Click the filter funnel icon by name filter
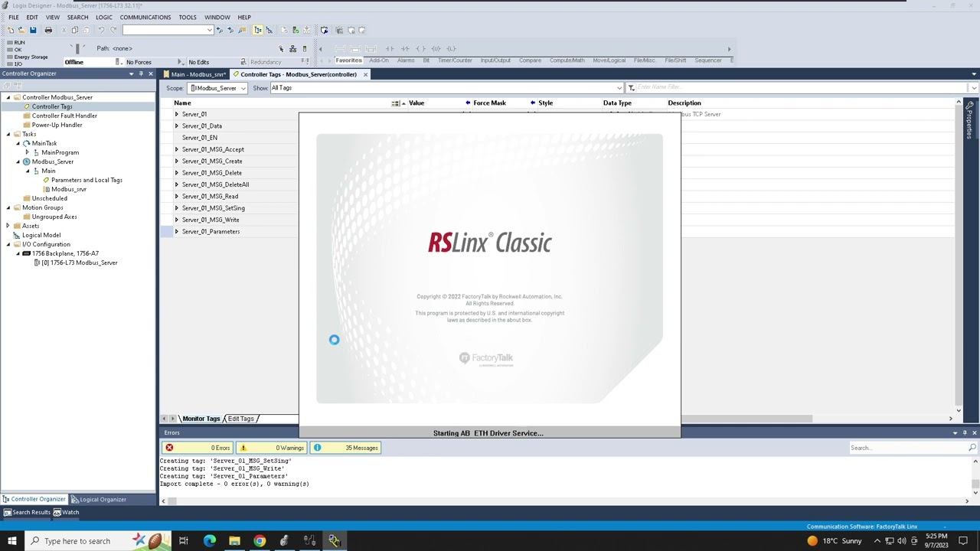 [631, 88]
